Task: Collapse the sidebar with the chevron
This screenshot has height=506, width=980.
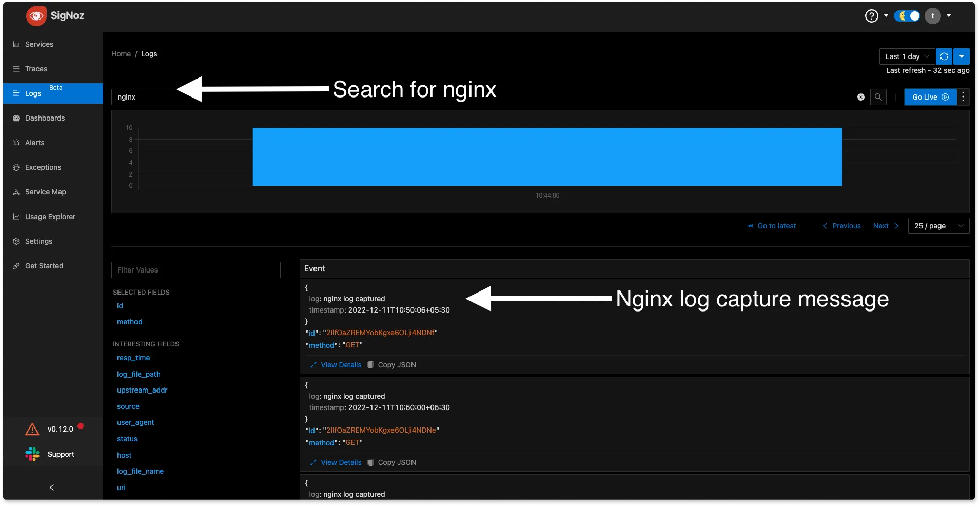Action: click(x=52, y=488)
